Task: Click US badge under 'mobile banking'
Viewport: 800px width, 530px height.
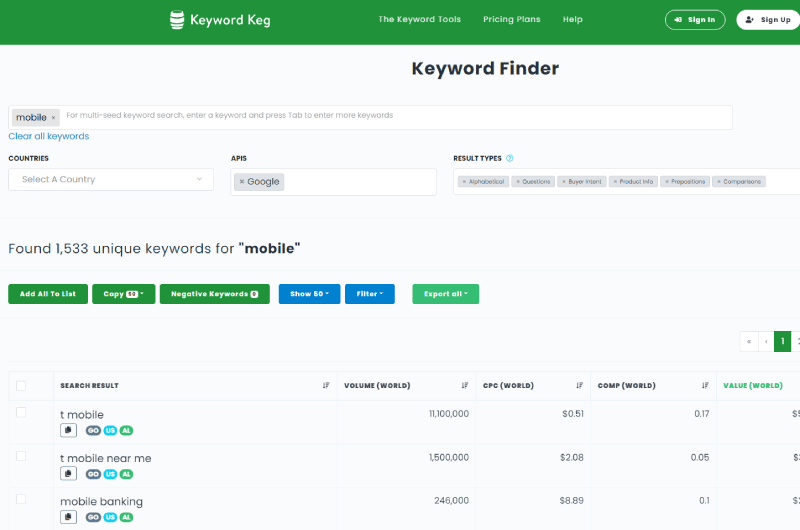Action: click(110, 517)
